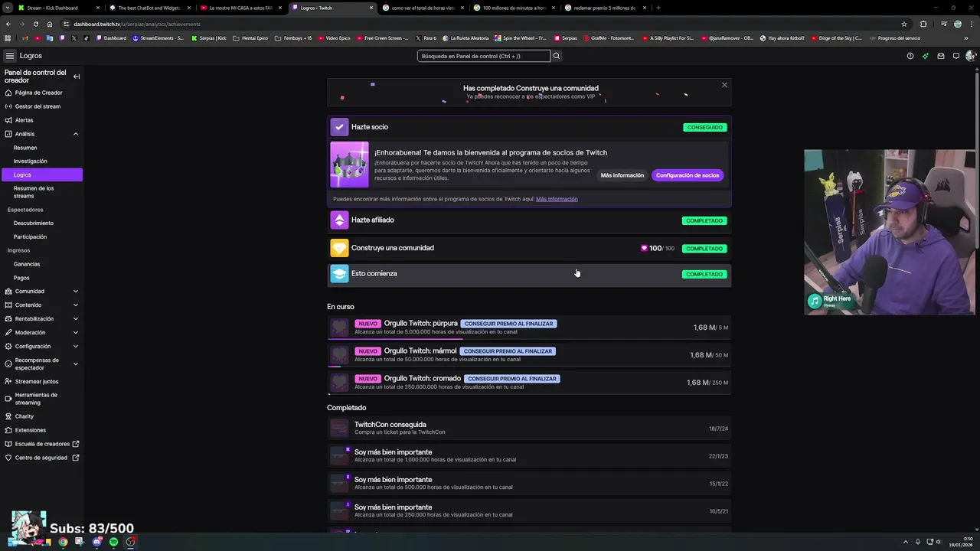Click the Hazte afiliado badge icon

339,220
